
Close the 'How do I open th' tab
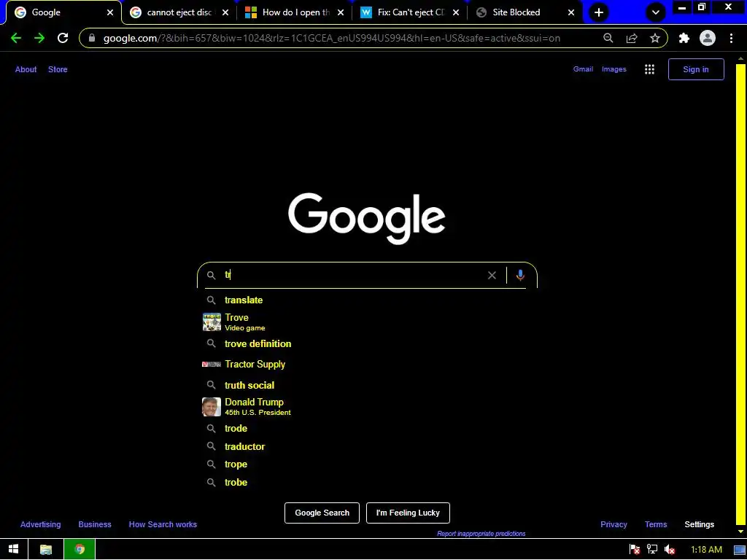click(341, 12)
